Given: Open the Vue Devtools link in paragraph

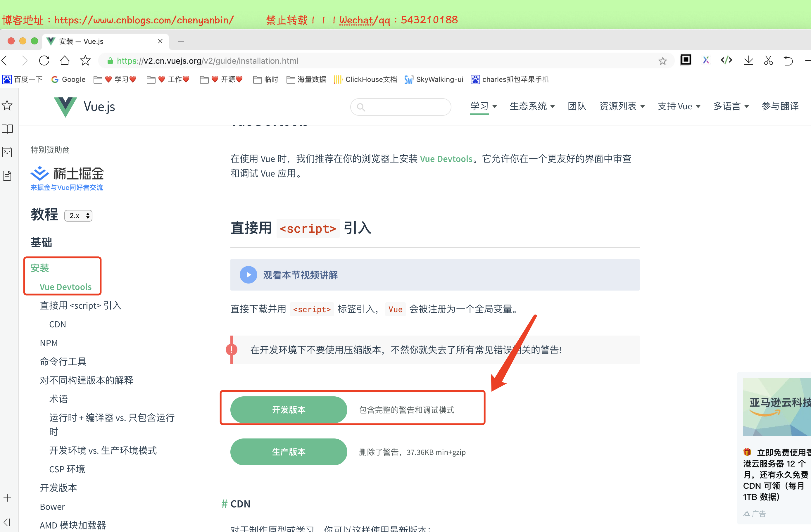Looking at the screenshot, I should click(x=446, y=159).
